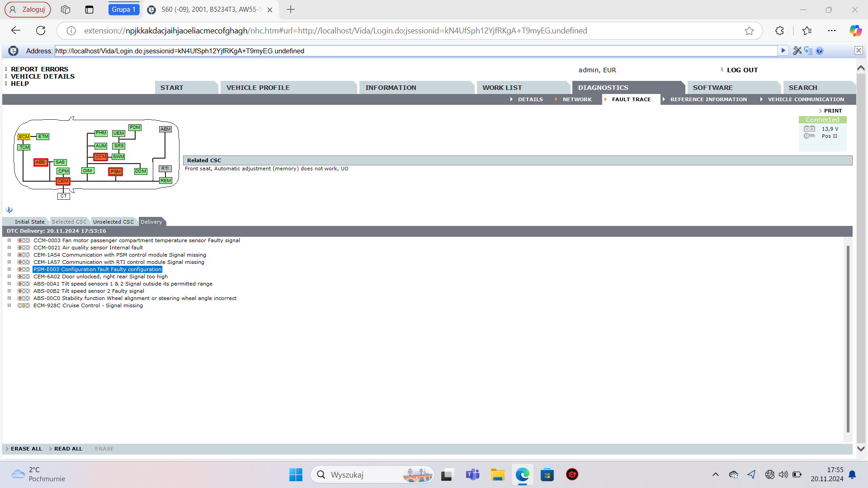Click the status indicator for ABS-00C0 fault
The height and width of the screenshot is (488, 868).
tap(24, 299)
